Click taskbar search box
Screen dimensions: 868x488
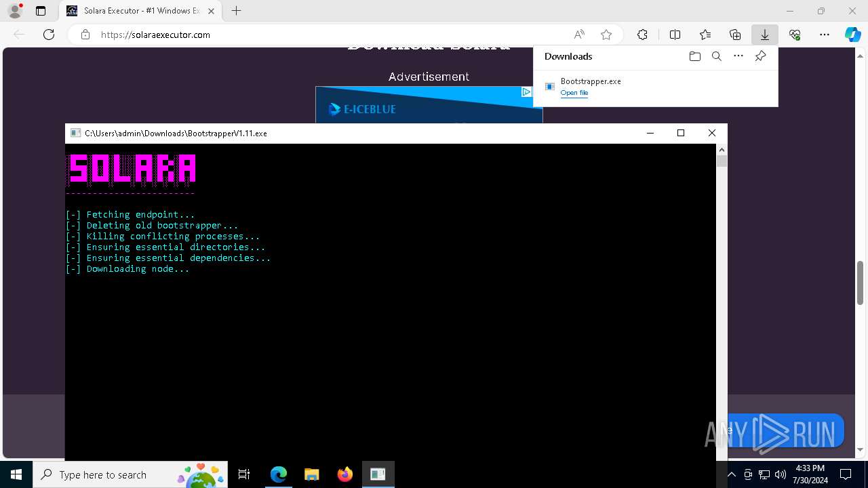click(131, 474)
